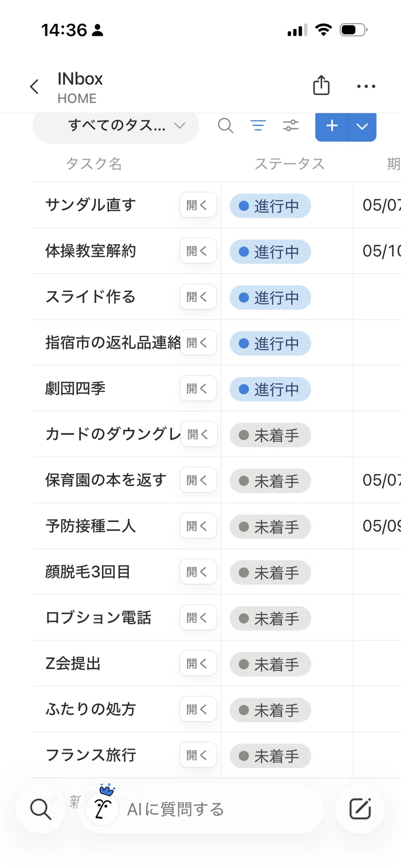The height and width of the screenshot is (868, 401).
Task: Open the share icon in header
Action: coord(321,85)
